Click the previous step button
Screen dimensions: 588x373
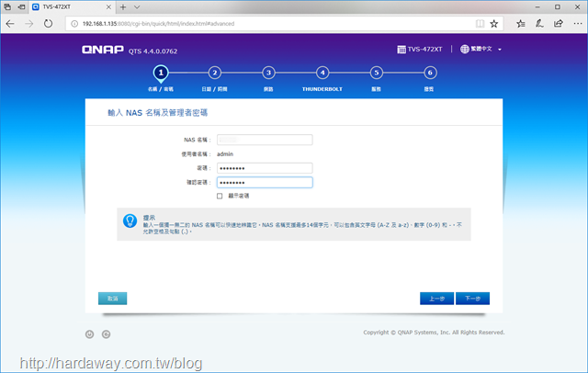pyautogui.click(x=436, y=299)
